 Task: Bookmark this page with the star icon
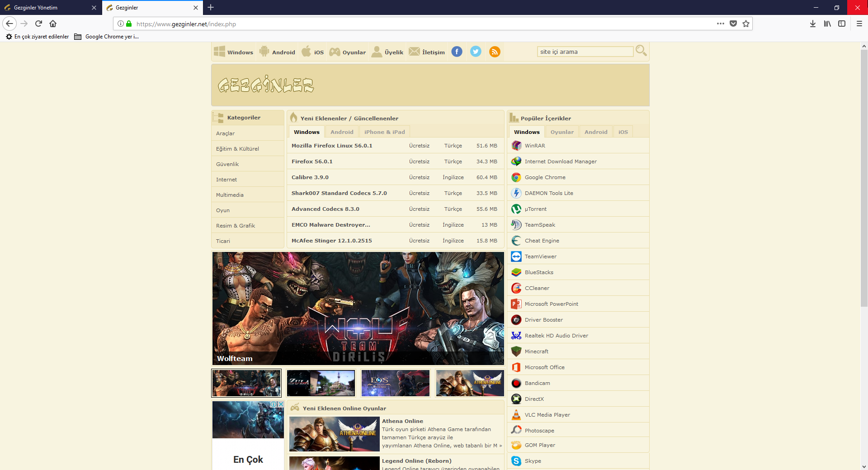(746, 24)
